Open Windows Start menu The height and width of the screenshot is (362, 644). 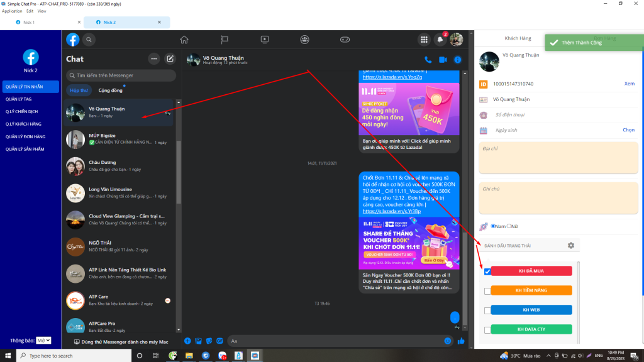tap(8, 356)
